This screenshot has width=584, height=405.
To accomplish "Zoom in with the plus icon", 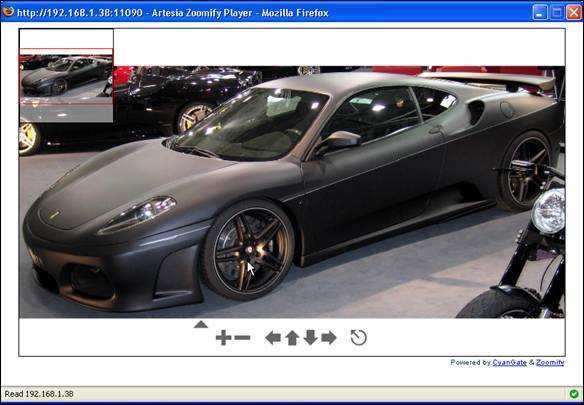I will coord(223,338).
